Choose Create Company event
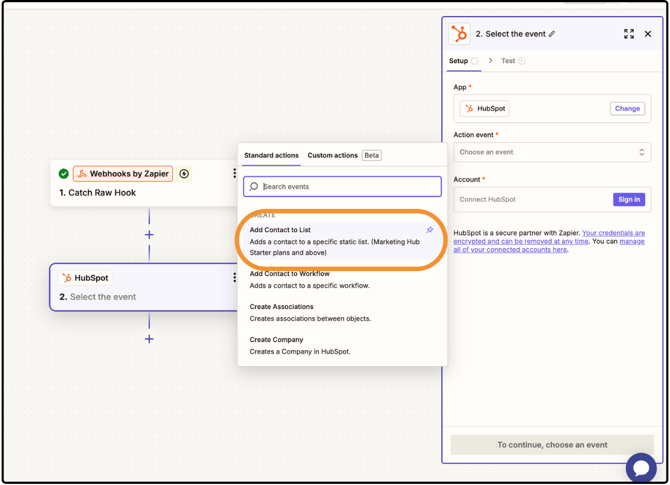This screenshot has height=485, width=670. 342,345
